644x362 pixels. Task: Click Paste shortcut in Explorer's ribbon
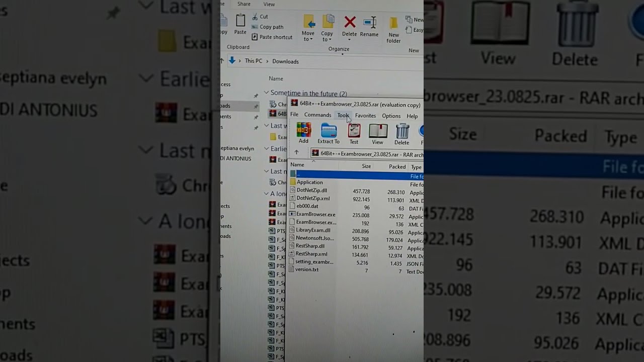[x=276, y=37]
